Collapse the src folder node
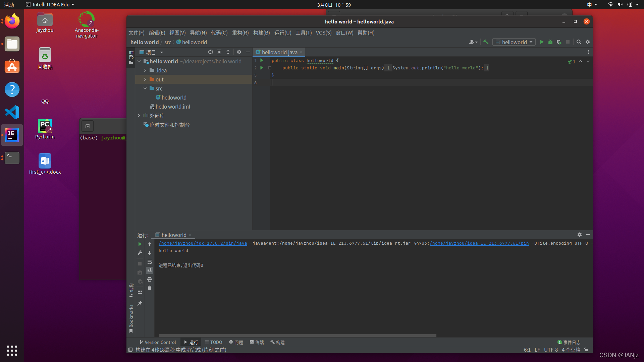The image size is (644, 362). click(145, 88)
